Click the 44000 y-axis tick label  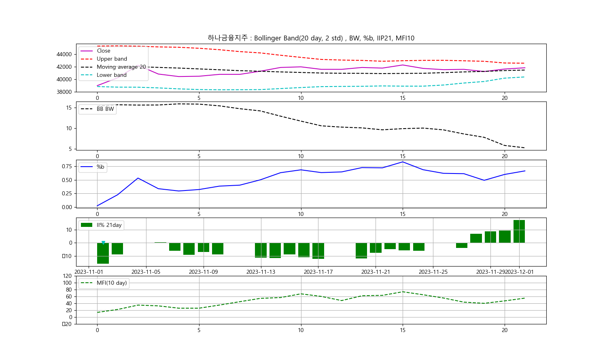(64, 54)
